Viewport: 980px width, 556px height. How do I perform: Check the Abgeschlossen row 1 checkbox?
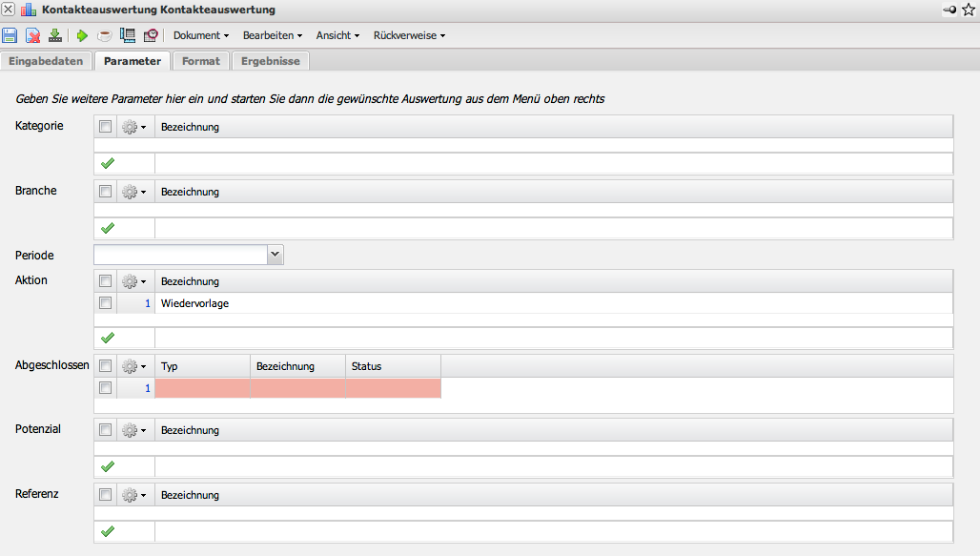106,388
